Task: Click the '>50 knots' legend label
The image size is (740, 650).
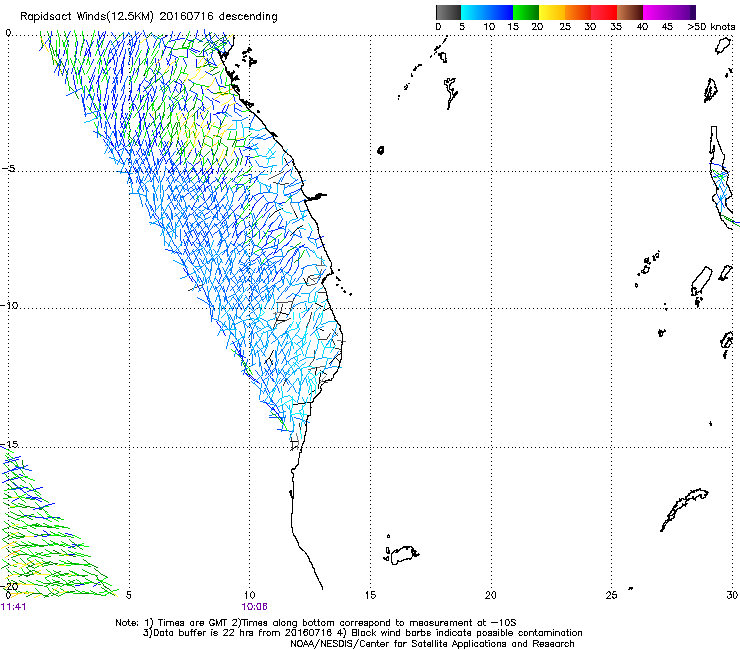Action: pos(711,27)
